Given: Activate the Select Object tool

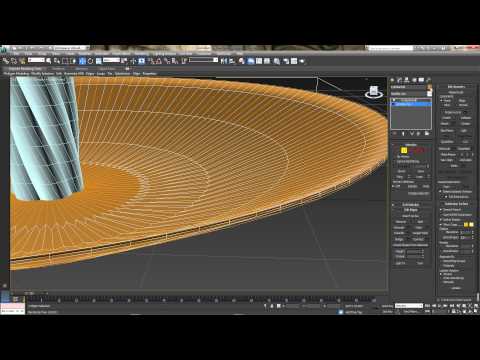Looking at the screenshot, I should pyautogui.click(x=49, y=61).
